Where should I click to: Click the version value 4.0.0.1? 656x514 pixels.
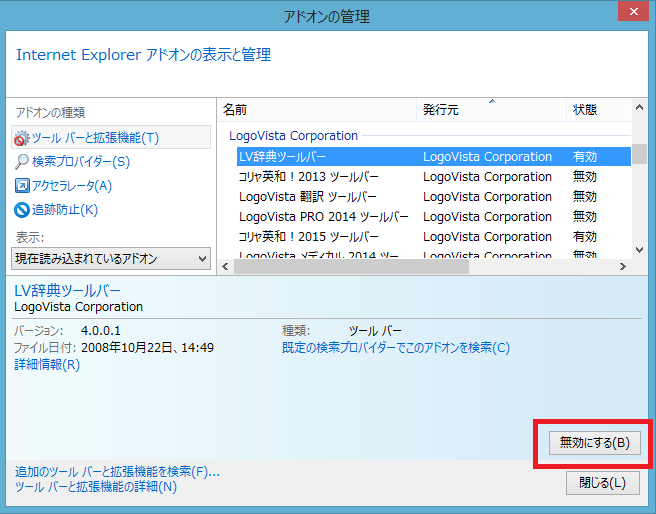pyautogui.click(x=101, y=331)
